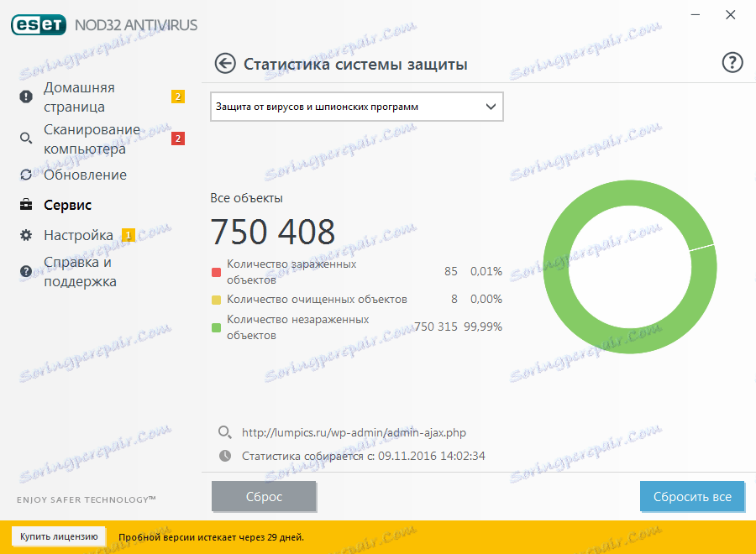Click the 99,99% percentage value
The width and height of the screenshot is (756, 554).
click(483, 327)
